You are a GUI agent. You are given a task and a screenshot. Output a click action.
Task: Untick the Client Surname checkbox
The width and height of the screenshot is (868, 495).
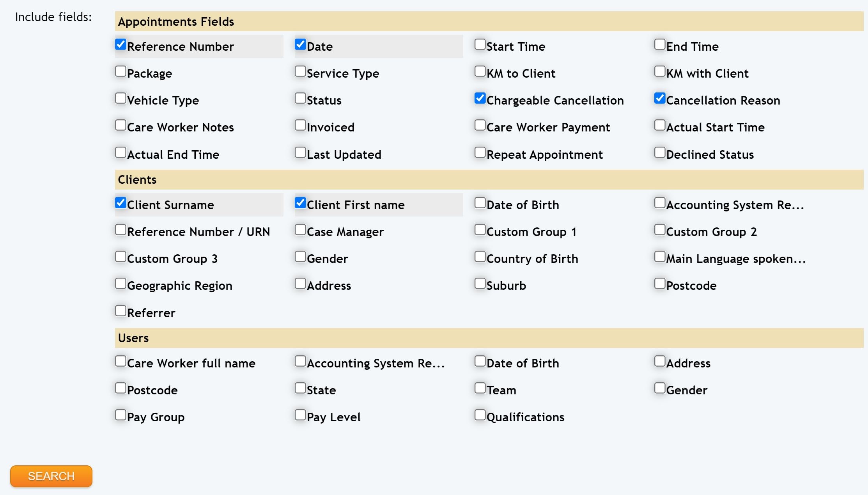tap(120, 203)
